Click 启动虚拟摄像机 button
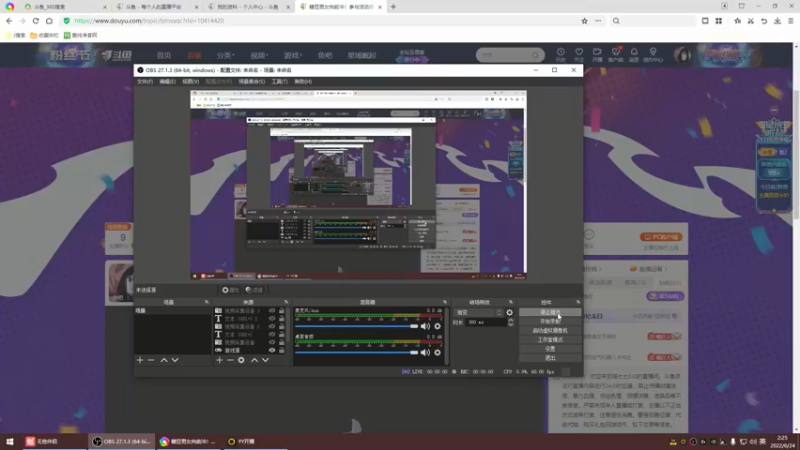 (550, 331)
